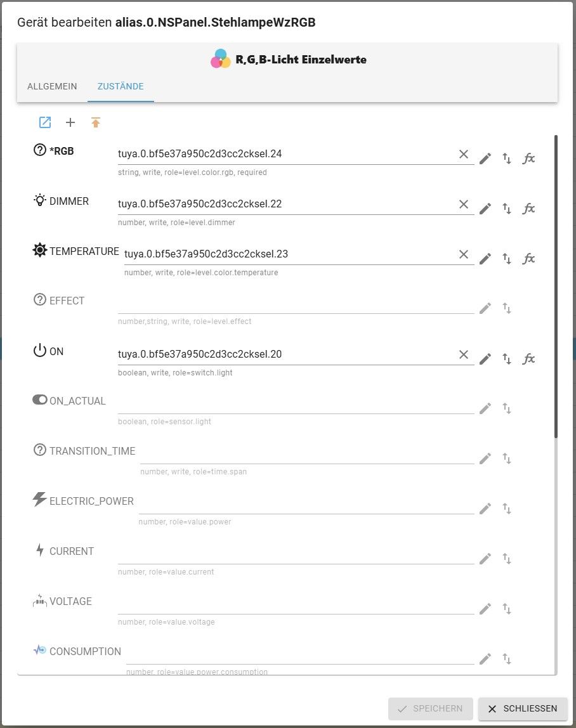Select the ZUSTÄNDE tab
The width and height of the screenshot is (576, 728).
pyautogui.click(x=121, y=86)
